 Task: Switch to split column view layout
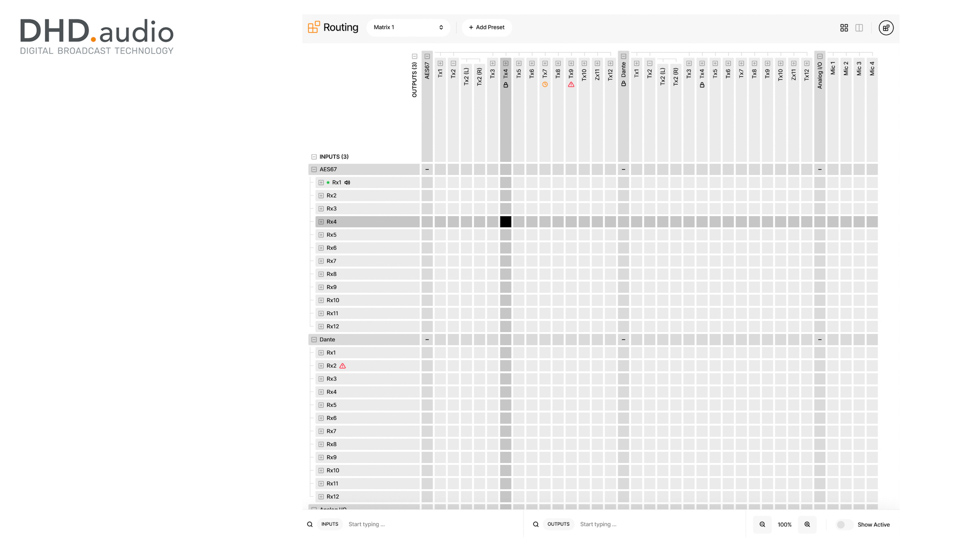(859, 28)
